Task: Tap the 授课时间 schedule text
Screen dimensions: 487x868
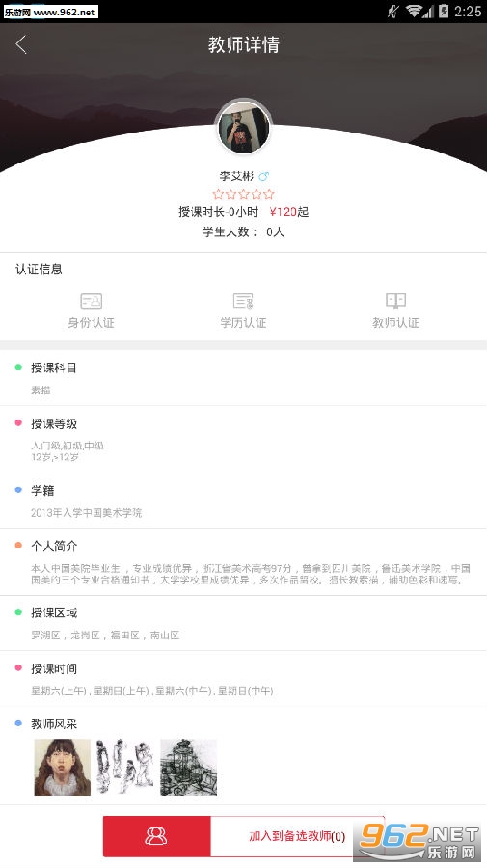Action: (x=152, y=691)
